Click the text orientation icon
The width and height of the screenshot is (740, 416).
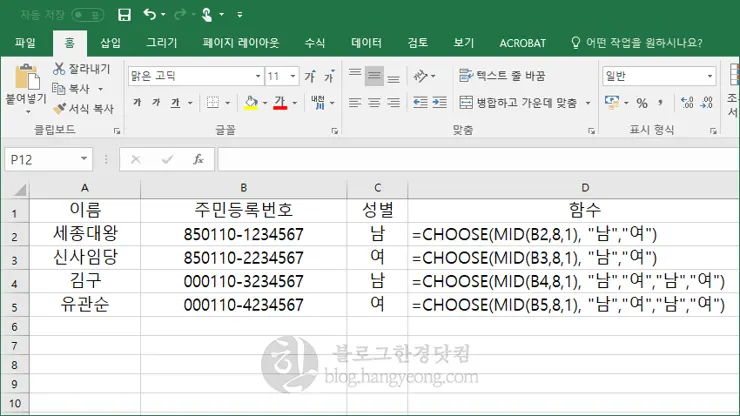[x=420, y=76]
